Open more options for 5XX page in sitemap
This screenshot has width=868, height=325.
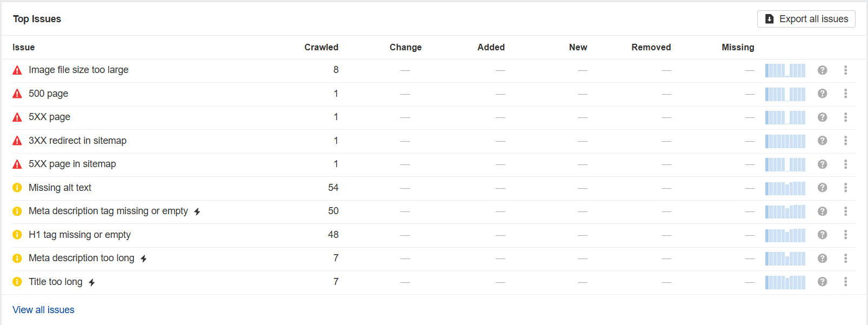(845, 164)
